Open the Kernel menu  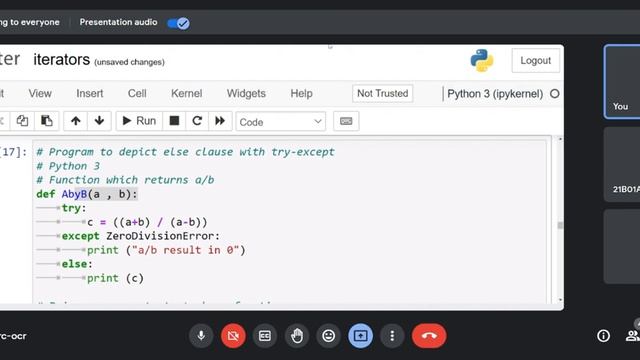(187, 93)
